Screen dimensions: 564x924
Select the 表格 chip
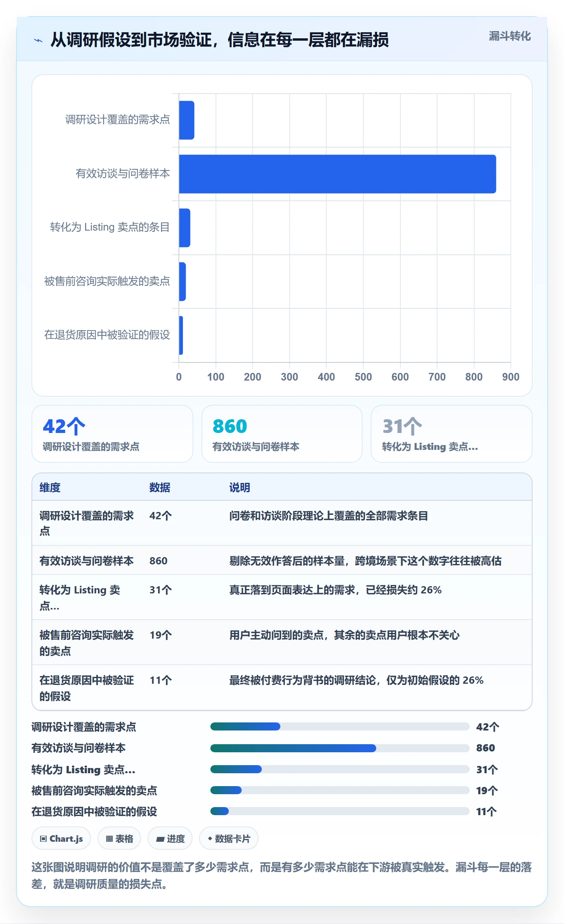119,839
